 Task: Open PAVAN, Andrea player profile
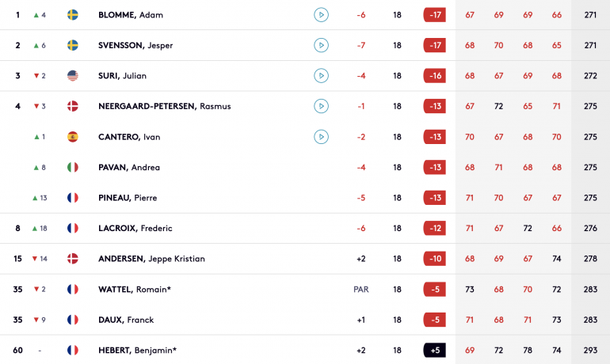point(129,167)
